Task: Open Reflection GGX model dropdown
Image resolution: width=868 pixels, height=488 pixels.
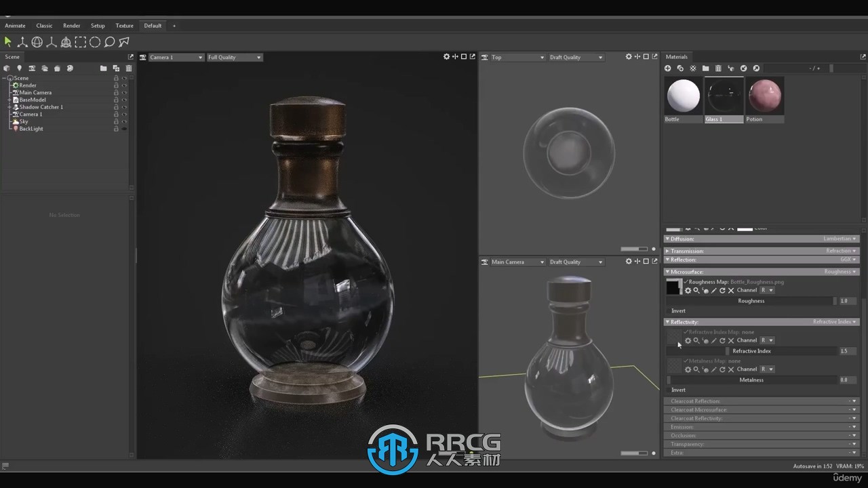Action: pyautogui.click(x=848, y=260)
